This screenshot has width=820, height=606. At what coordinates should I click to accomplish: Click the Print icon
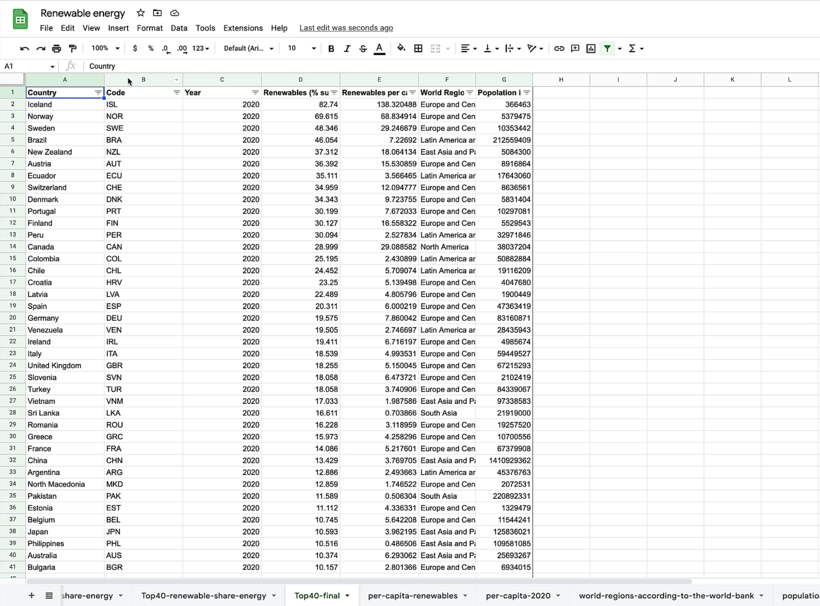[x=56, y=49]
